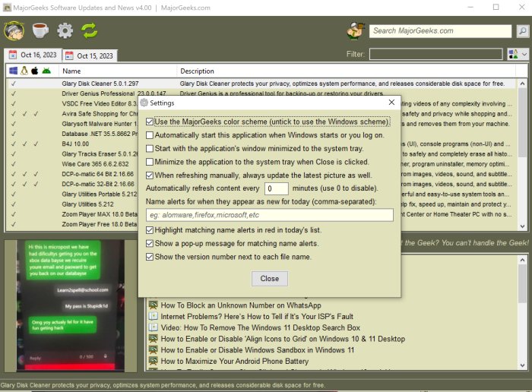Click the Close button in Settings dialog
This screenshot has height=392, width=532.
point(270,279)
